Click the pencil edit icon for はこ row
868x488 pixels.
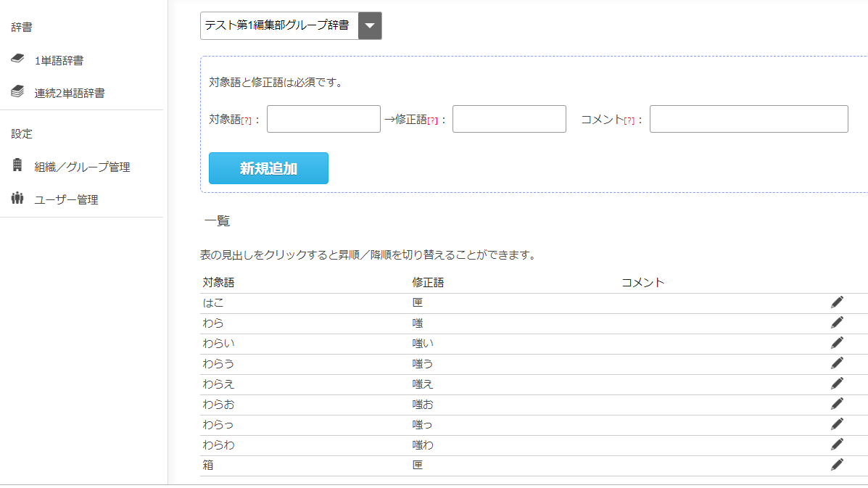point(837,302)
